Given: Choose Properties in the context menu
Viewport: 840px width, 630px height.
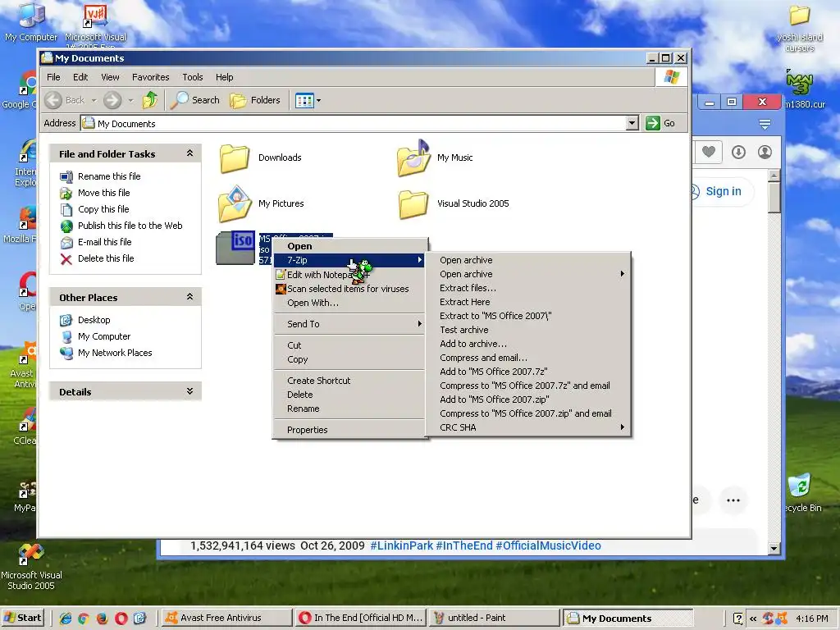Looking at the screenshot, I should pyautogui.click(x=349, y=430).
